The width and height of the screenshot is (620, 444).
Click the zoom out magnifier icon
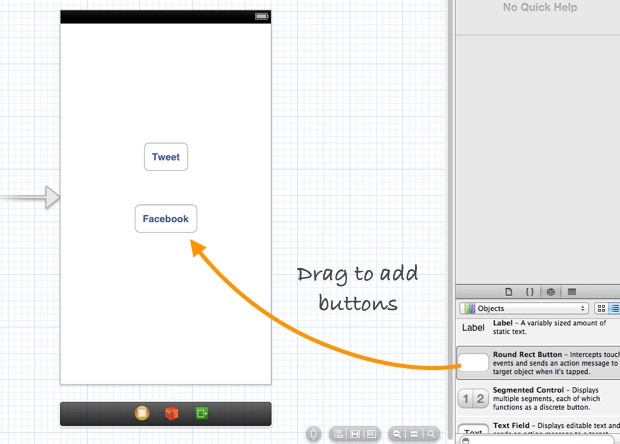[x=398, y=434]
